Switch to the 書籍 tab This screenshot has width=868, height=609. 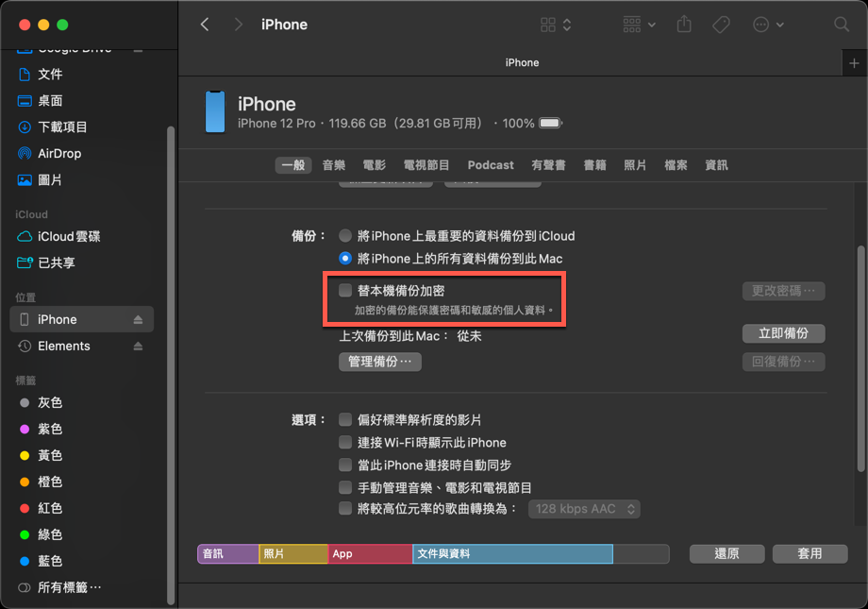(595, 165)
